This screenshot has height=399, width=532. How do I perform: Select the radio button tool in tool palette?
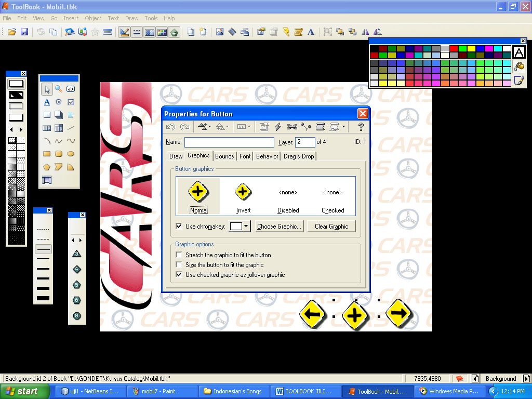[59, 102]
